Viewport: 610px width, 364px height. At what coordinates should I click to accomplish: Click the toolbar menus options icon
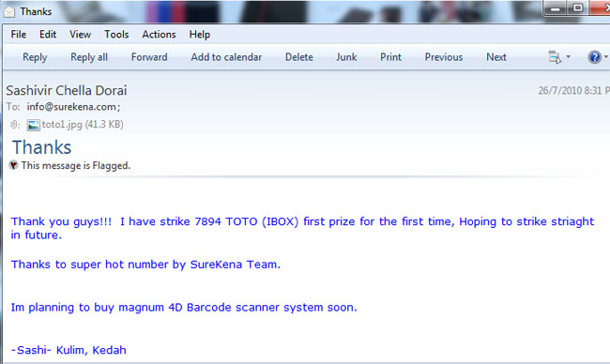555,57
